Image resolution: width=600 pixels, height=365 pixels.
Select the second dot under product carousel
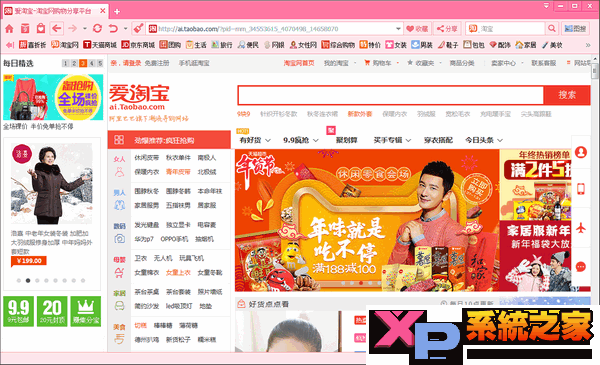[x=28, y=280]
